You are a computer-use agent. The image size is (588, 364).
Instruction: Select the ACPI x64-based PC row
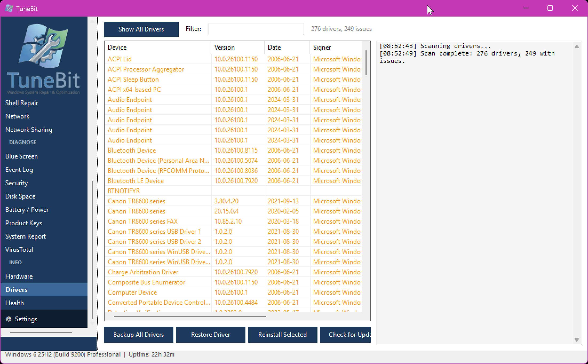[233, 89]
